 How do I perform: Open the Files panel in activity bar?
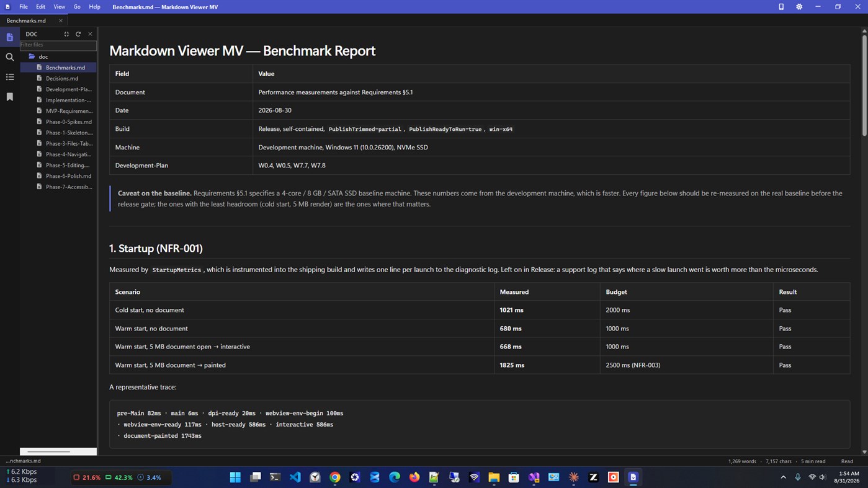pyautogui.click(x=10, y=37)
